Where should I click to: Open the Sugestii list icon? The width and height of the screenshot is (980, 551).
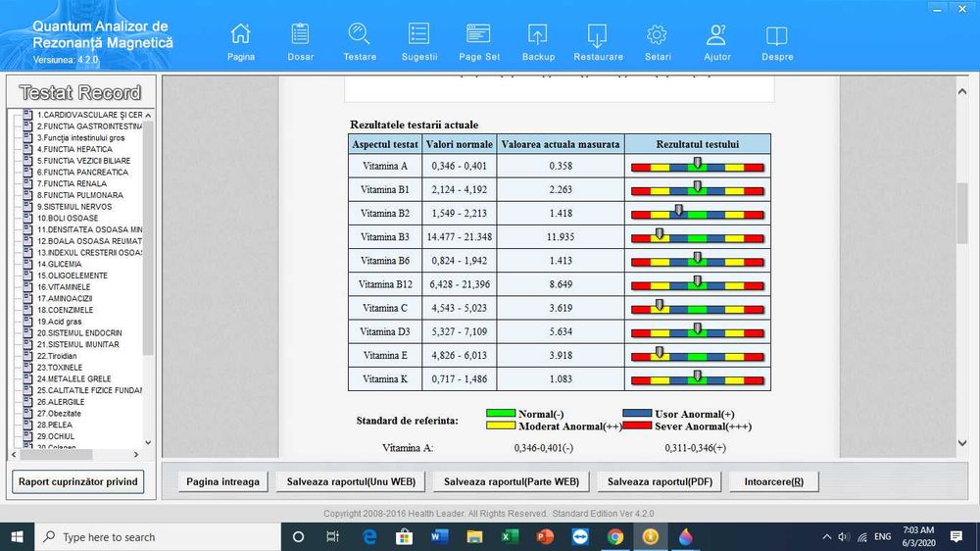[418, 33]
